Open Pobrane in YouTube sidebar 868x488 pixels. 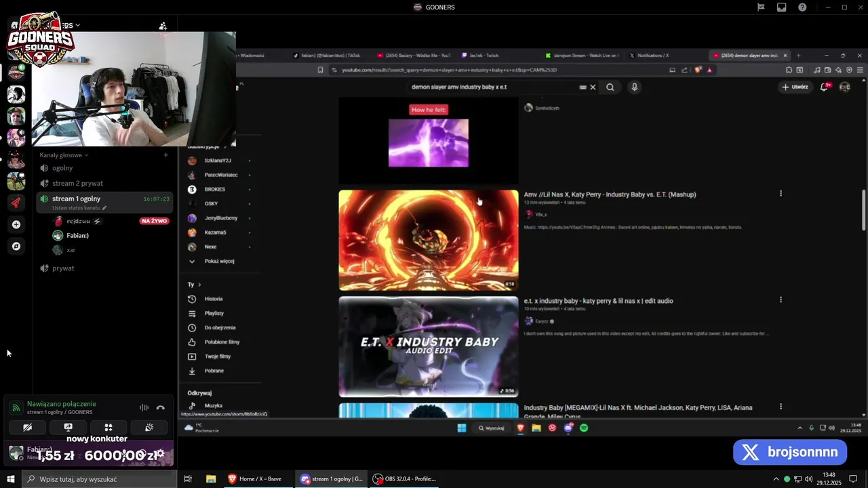[214, 371]
